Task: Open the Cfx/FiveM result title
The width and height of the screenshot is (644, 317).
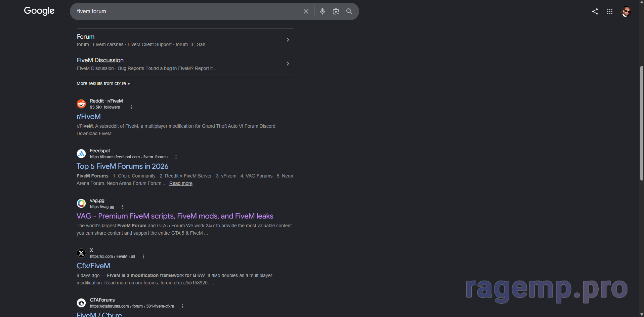Action: [93, 266]
